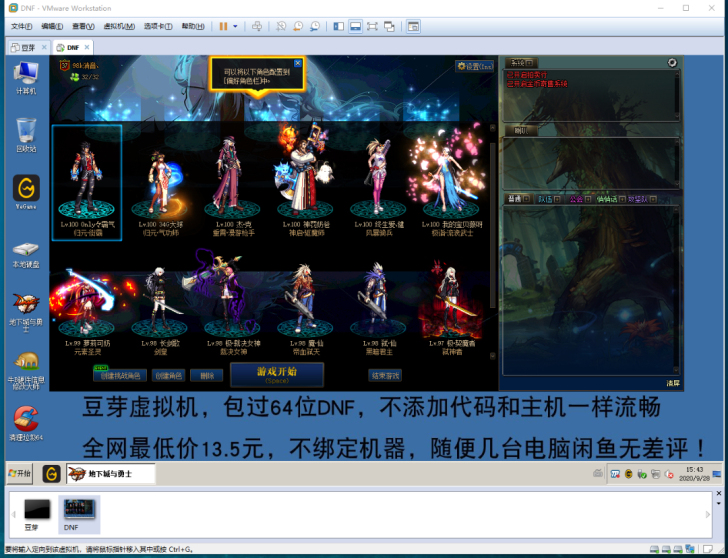Open the 计算机 desktop icon
The height and width of the screenshot is (558, 728).
[26, 74]
